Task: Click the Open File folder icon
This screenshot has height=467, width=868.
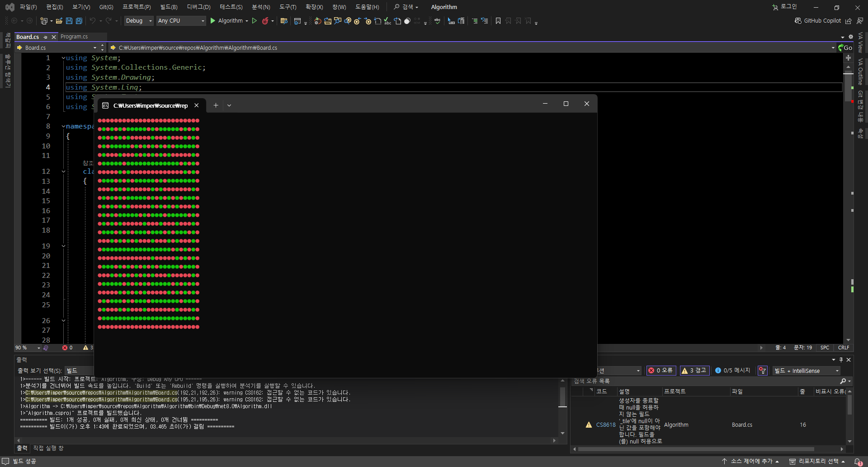Action: pos(59,21)
